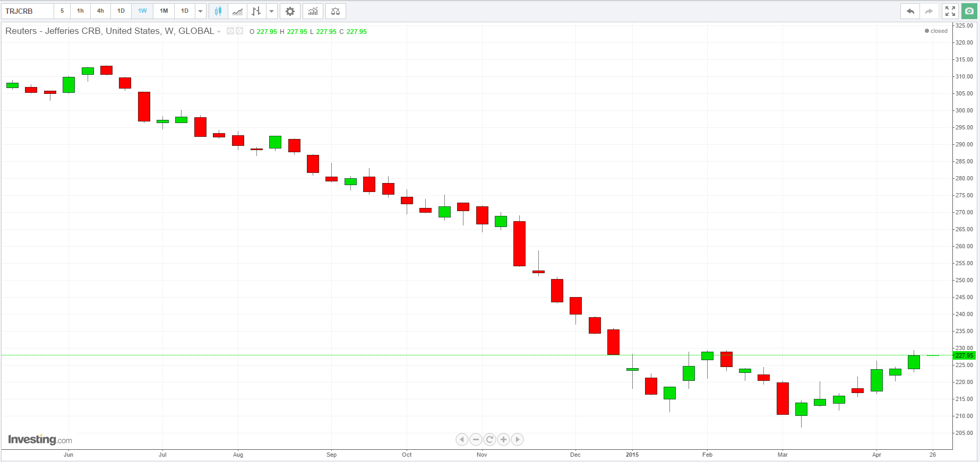Switch to the area line chart icon
Viewport: 980px width, 462px height.
237,11
